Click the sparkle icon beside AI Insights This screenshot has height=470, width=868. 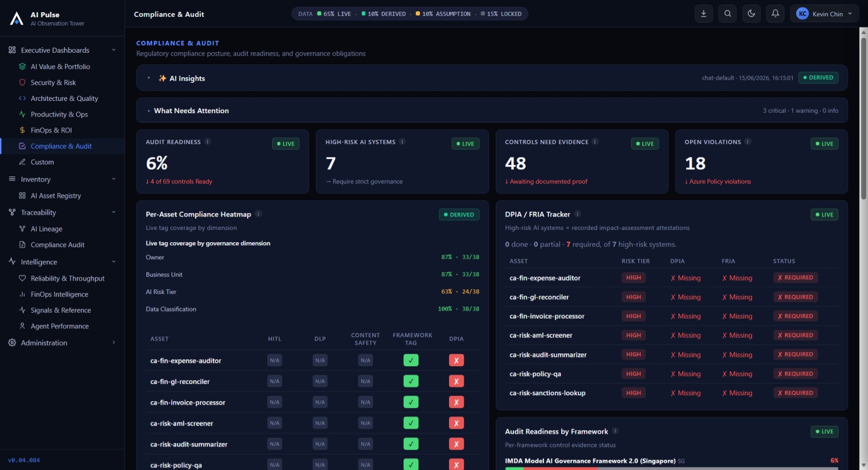click(162, 78)
